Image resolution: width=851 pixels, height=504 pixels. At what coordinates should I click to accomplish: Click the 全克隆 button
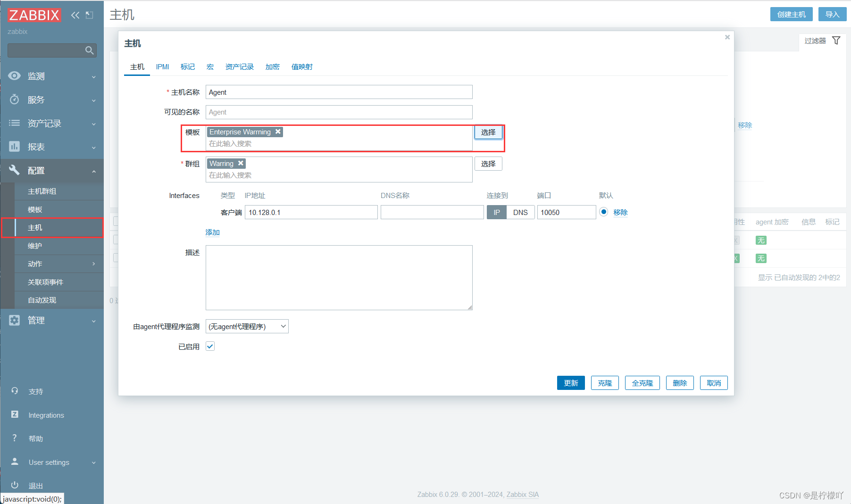[x=642, y=383]
